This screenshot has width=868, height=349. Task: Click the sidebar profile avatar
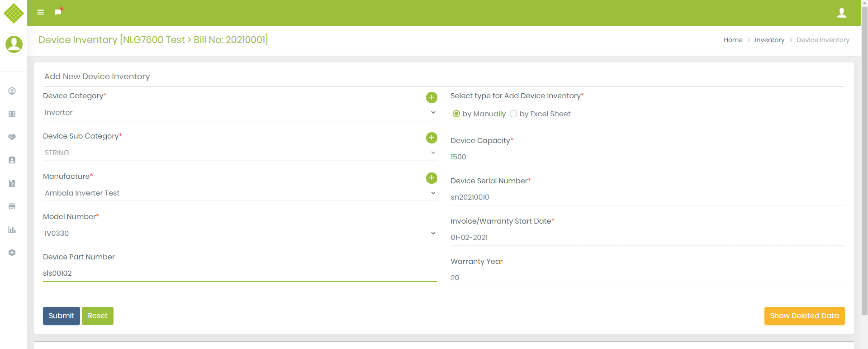pos(14,44)
